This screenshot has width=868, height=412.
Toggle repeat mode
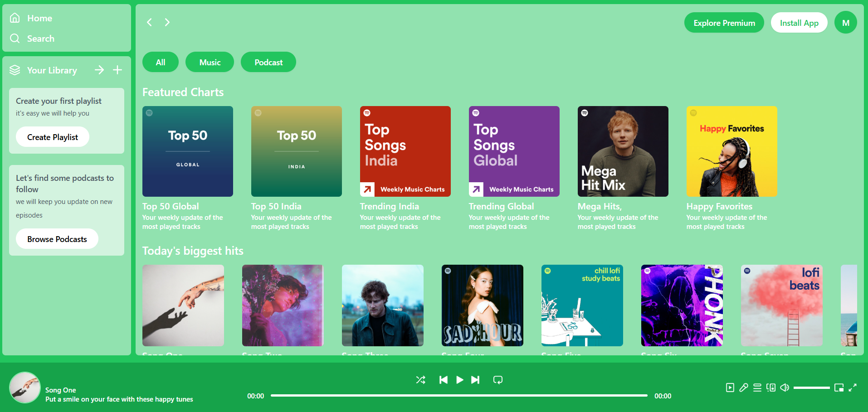498,380
